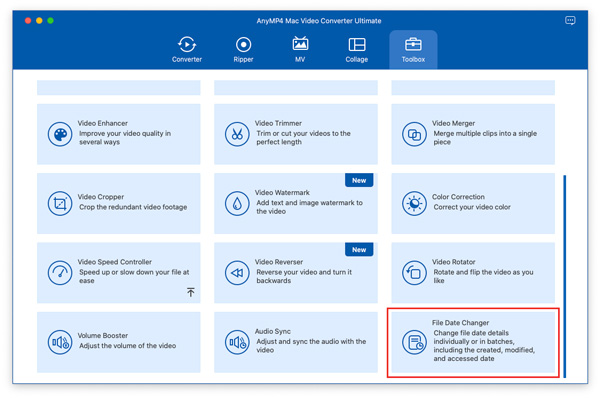Image resolution: width=600 pixels, height=398 pixels.
Task: Open the Video Enhancer tool title
Action: click(x=103, y=123)
